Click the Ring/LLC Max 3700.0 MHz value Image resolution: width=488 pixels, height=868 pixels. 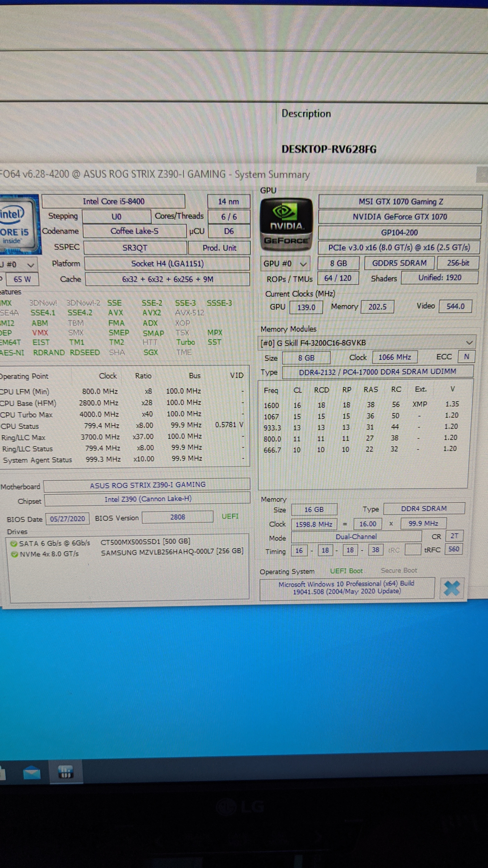click(x=100, y=437)
